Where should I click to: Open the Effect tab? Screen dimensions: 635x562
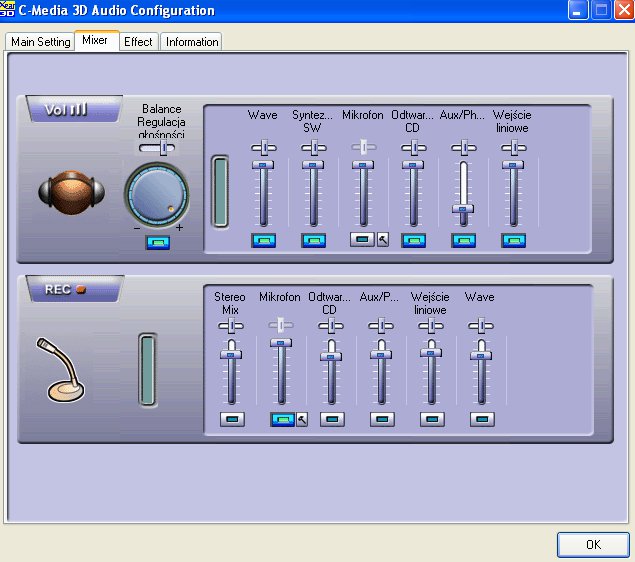[138, 42]
